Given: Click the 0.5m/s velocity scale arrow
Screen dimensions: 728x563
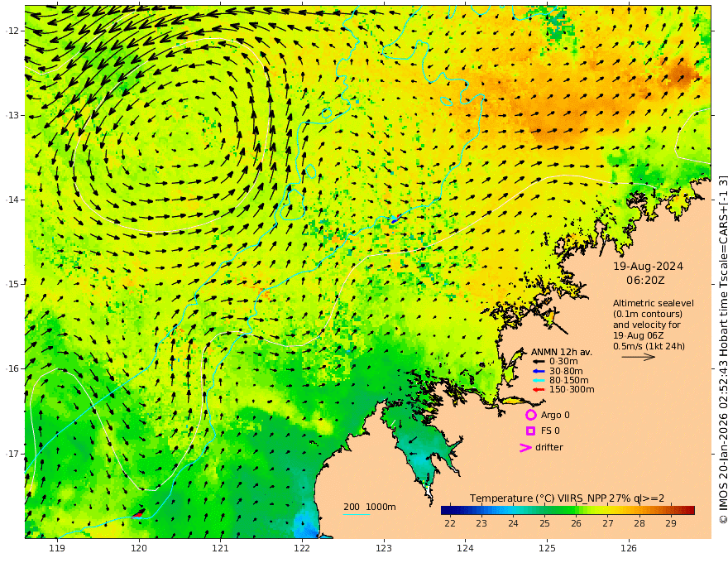Looking at the screenshot, I should click(639, 357).
